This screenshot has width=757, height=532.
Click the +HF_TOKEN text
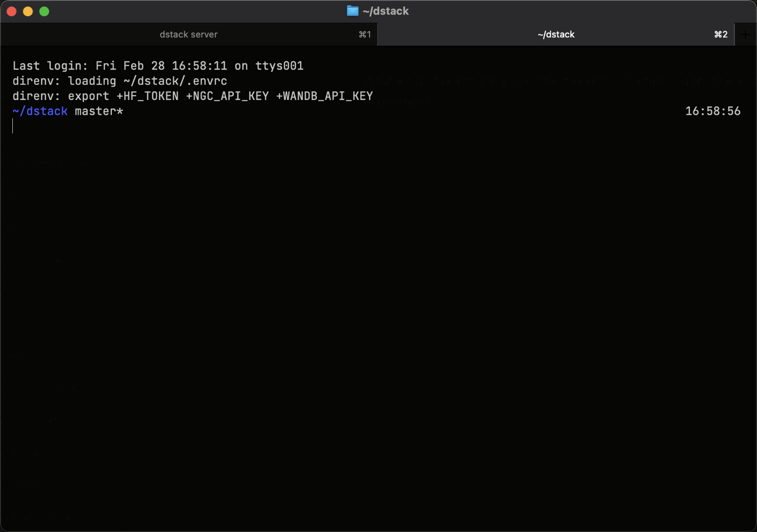click(x=147, y=96)
